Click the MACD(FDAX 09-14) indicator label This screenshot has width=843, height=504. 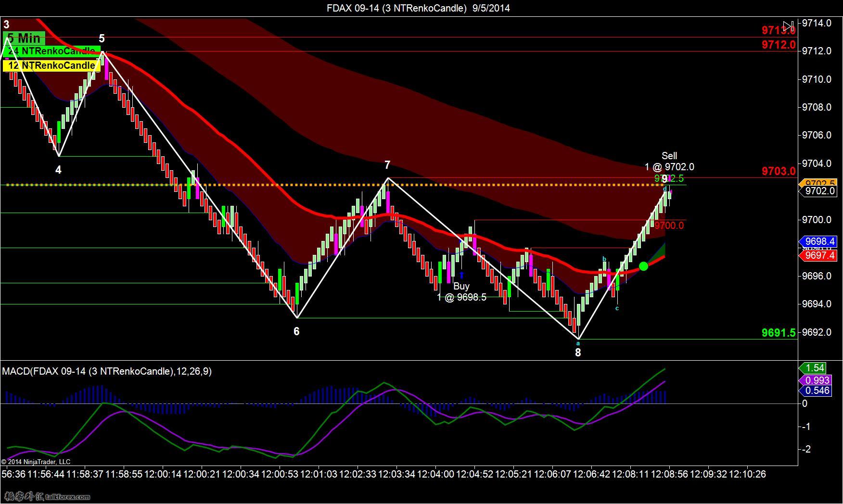[x=107, y=371]
